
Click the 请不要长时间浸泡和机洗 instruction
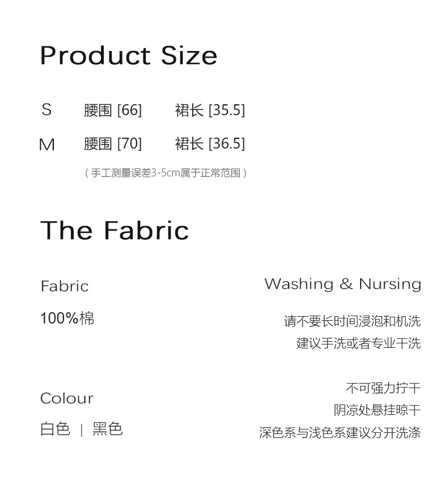[352, 321]
